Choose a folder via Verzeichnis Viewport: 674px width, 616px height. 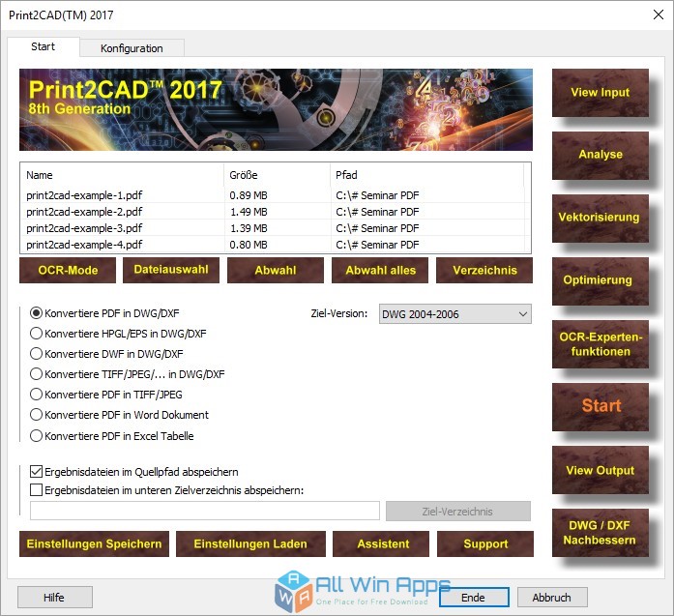pos(484,270)
